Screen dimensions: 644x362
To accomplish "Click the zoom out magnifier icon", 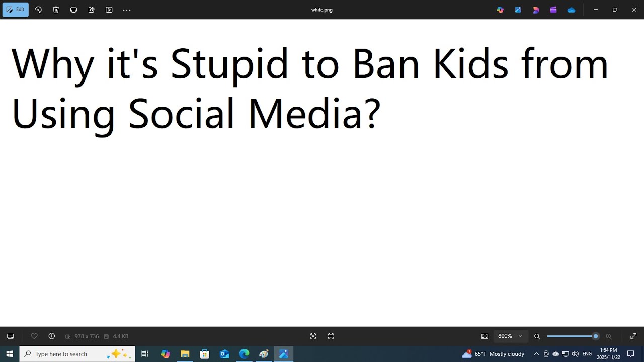I will (537, 336).
